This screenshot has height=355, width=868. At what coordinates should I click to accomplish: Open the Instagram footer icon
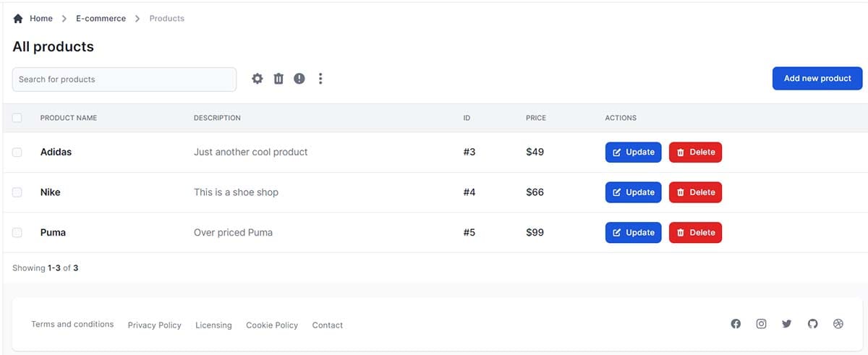point(761,324)
